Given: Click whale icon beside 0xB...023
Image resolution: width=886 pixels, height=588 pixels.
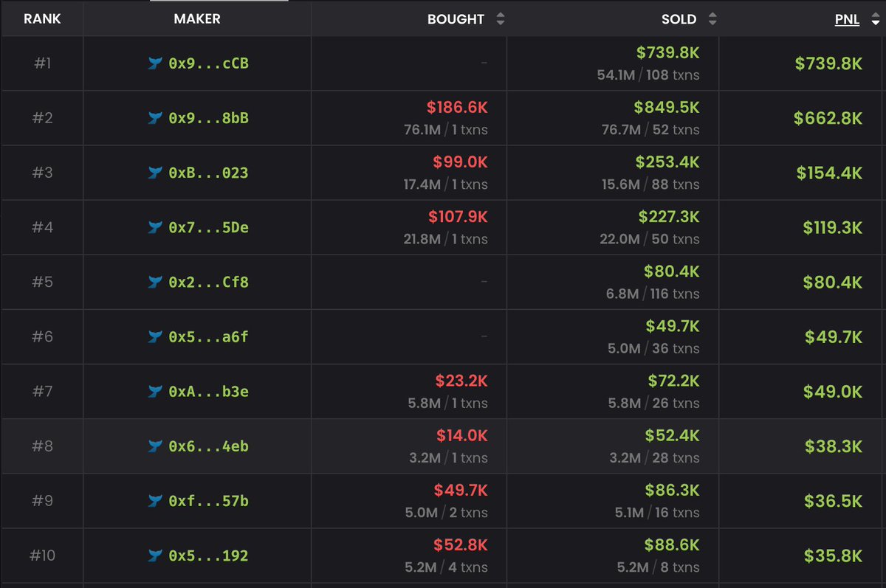Looking at the screenshot, I should [155, 173].
